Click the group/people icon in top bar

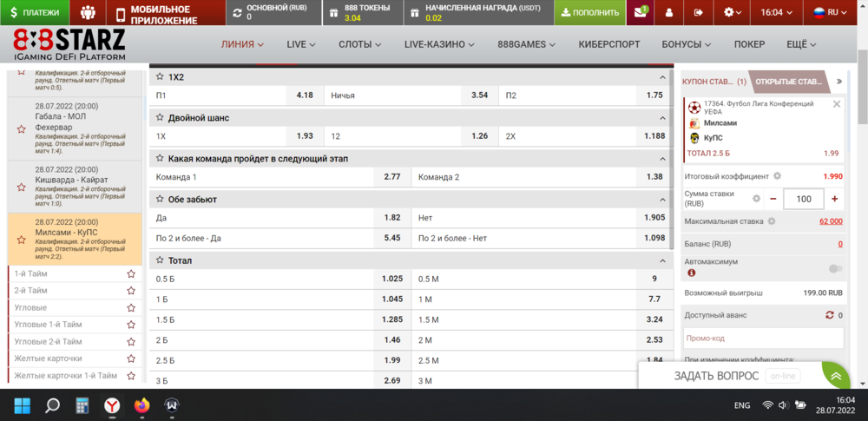(x=88, y=12)
